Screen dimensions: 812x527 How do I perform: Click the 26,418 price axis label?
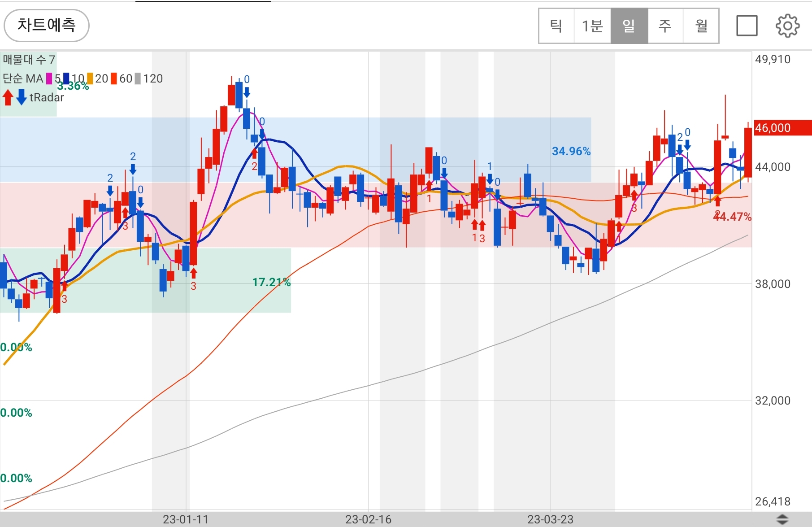coord(773,501)
